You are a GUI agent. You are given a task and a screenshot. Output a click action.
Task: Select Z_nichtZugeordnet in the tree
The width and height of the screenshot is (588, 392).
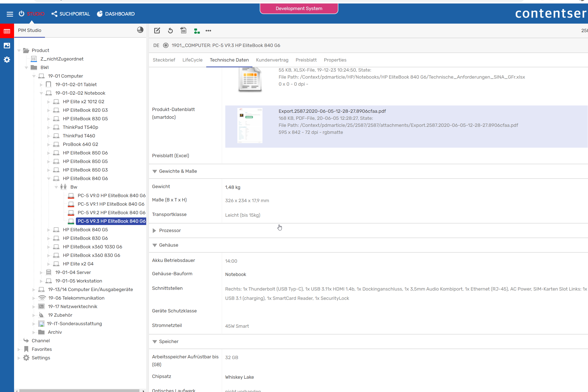62,59
